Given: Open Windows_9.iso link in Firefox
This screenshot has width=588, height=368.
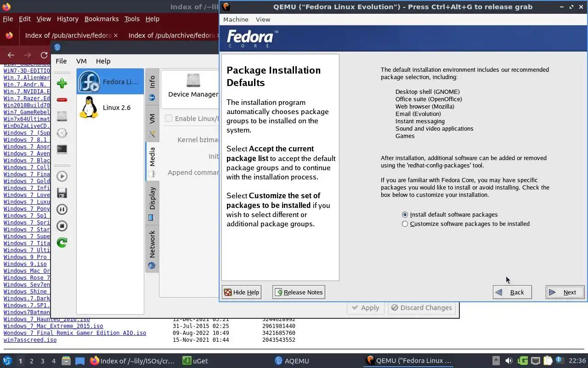Looking at the screenshot, I should tap(25, 264).
